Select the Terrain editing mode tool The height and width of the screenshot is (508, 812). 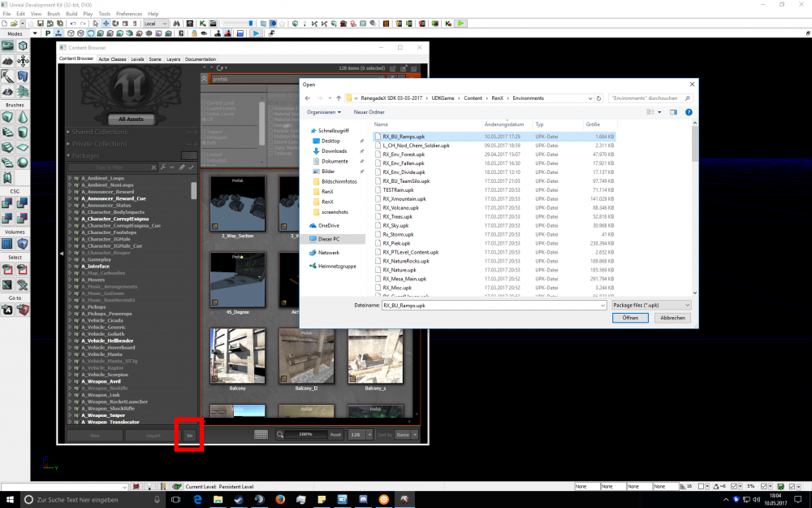[7, 61]
